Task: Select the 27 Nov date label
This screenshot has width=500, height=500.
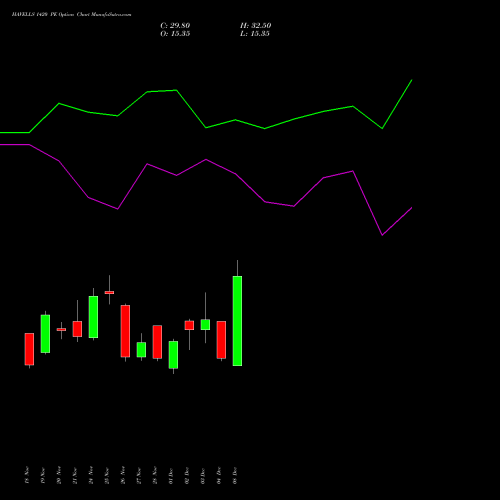Action: coord(139,475)
